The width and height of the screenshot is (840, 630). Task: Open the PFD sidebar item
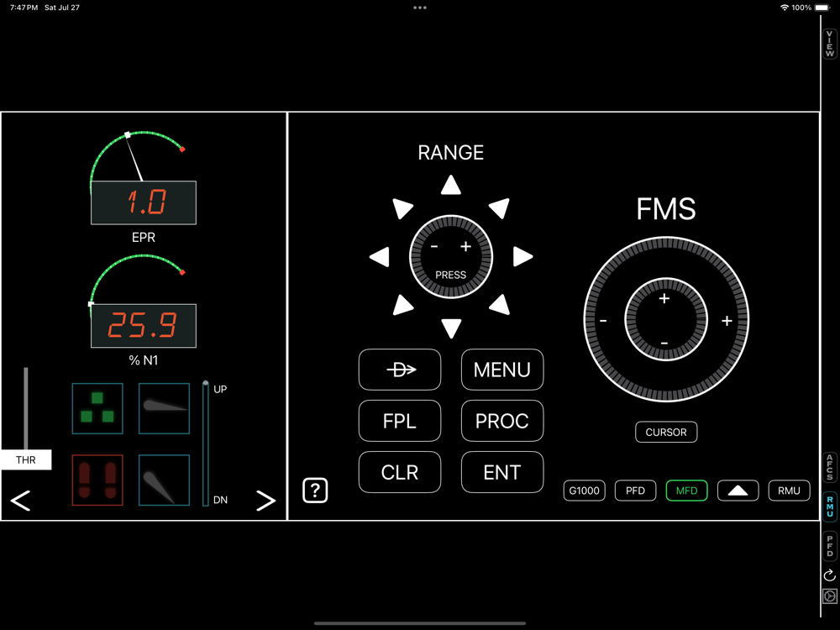[830, 546]
